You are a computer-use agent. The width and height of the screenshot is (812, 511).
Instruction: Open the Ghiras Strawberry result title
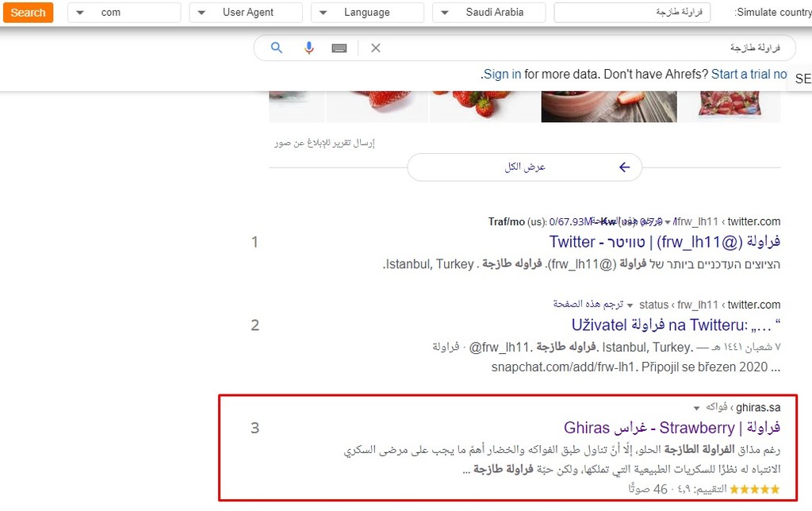point(672,428)
